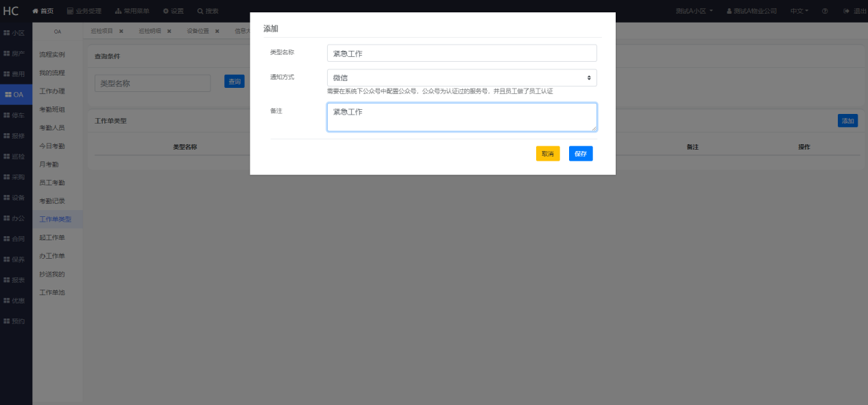This screenshot has width=868, height=405.
Task: Click 退出 to log out
Action: 855,11
